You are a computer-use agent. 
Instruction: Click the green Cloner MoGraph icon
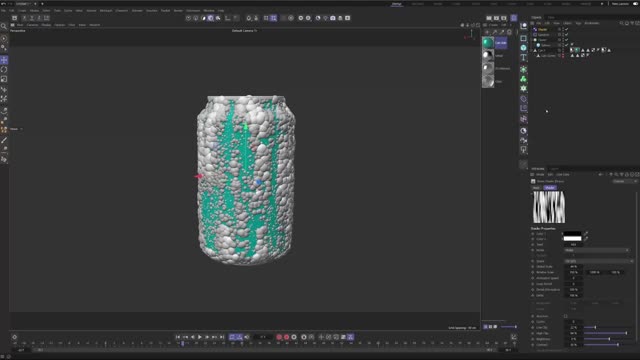(523, 79)
